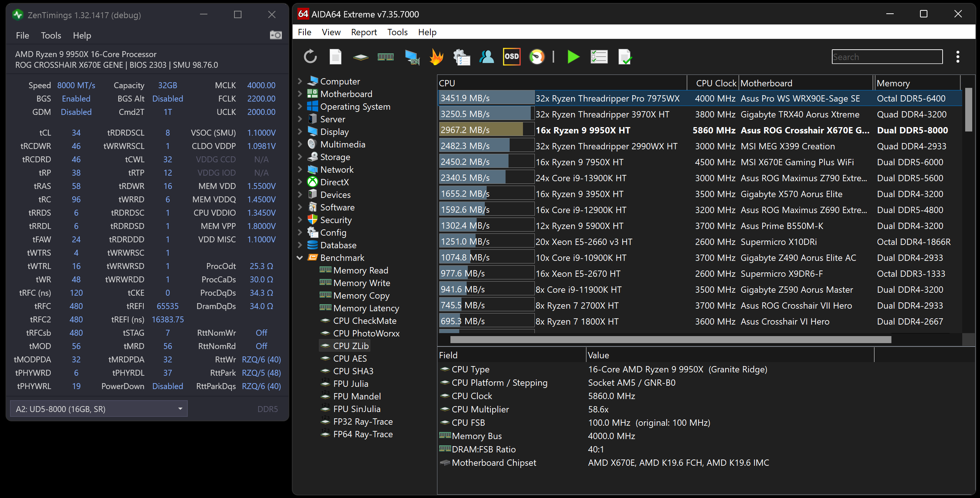Open the Report page toolbar icon
The width and height of the screenshot is (980, 498).
tap(335, 57)
